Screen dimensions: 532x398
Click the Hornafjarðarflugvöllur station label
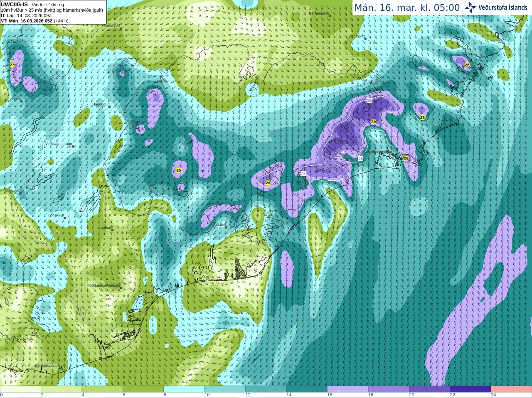tap(374, 152)
